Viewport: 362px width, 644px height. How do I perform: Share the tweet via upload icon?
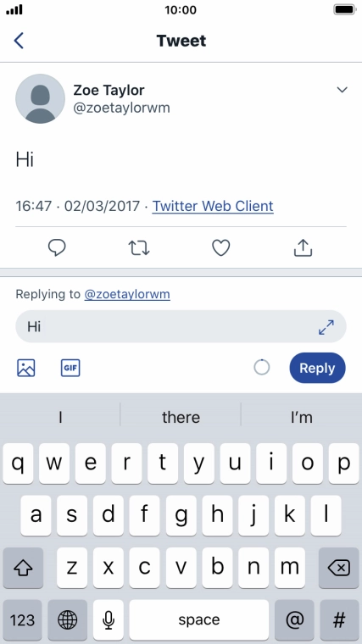coord(303,247)
